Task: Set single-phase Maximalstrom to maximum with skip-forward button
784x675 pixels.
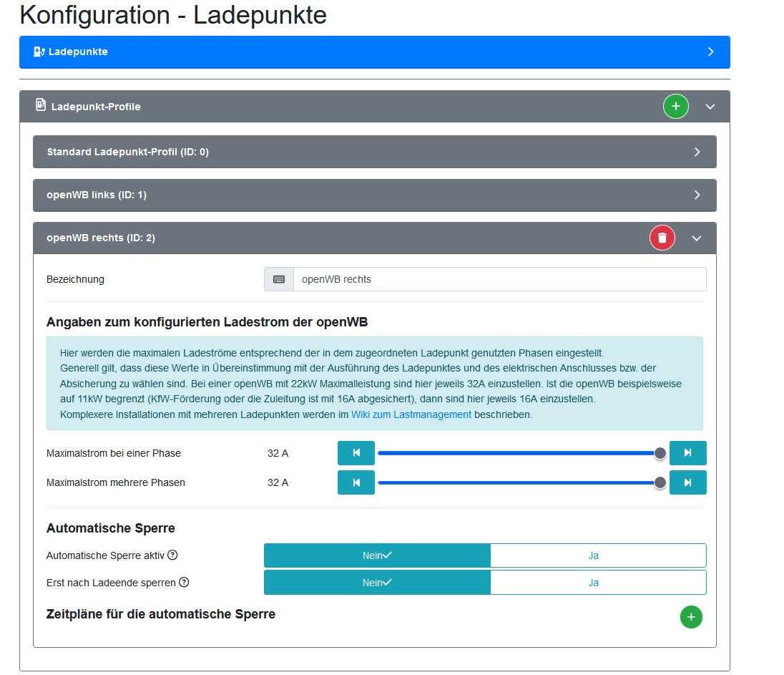Action: coord(688,453)
